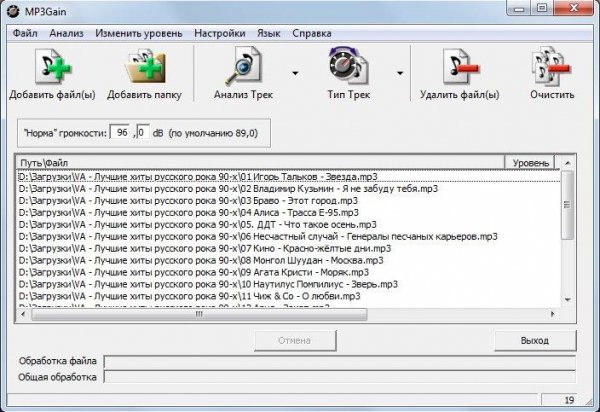Select file 01 Игорь Тальков - Звезда.mp3
The image size is (600, 412).
pyautogui.click(x=289, y=177)
